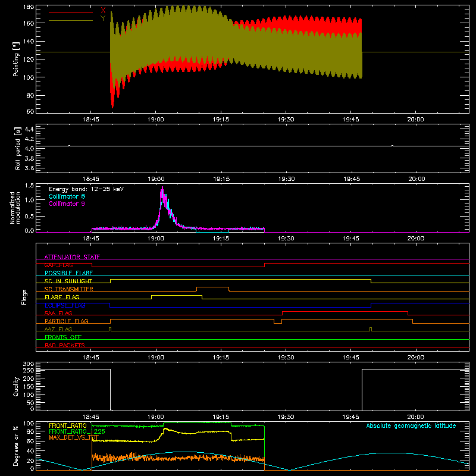Screen dimensions: 476x476
Task: Click the SC_IN_SUNLIGHT label
Action: (x=68, y=281)
